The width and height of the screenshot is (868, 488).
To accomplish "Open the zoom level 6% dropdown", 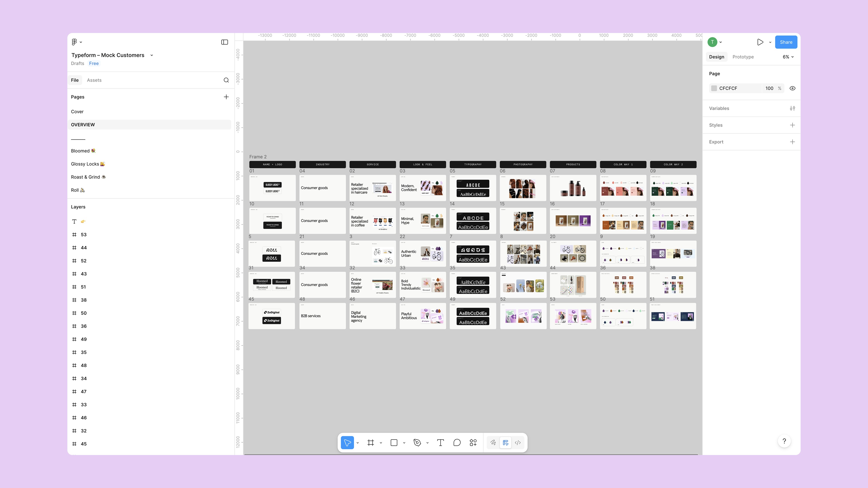I will coord(788,57).
